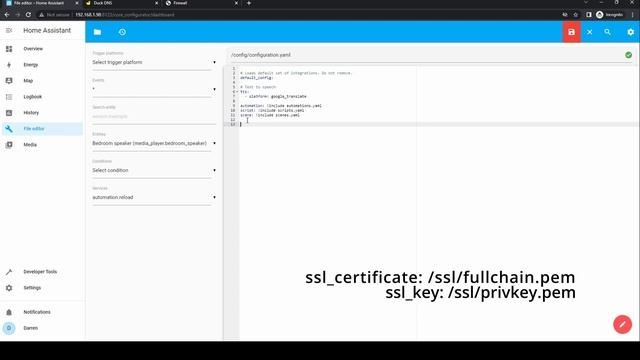Close the Duck DNS browser tab
The image size is (640, 360).
(157, 3)
